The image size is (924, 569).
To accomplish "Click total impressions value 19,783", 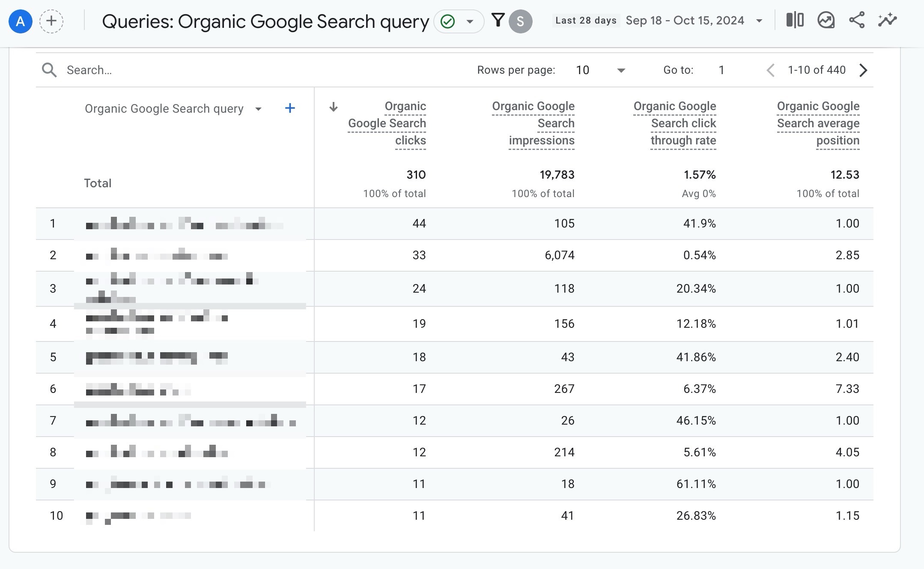I will pos(557,175).
